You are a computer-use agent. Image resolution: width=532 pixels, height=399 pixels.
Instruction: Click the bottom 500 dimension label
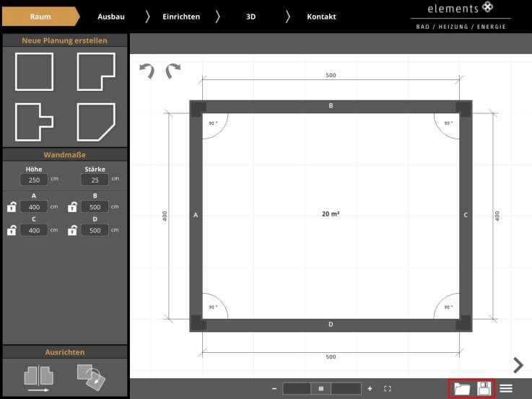coord(331,356)
